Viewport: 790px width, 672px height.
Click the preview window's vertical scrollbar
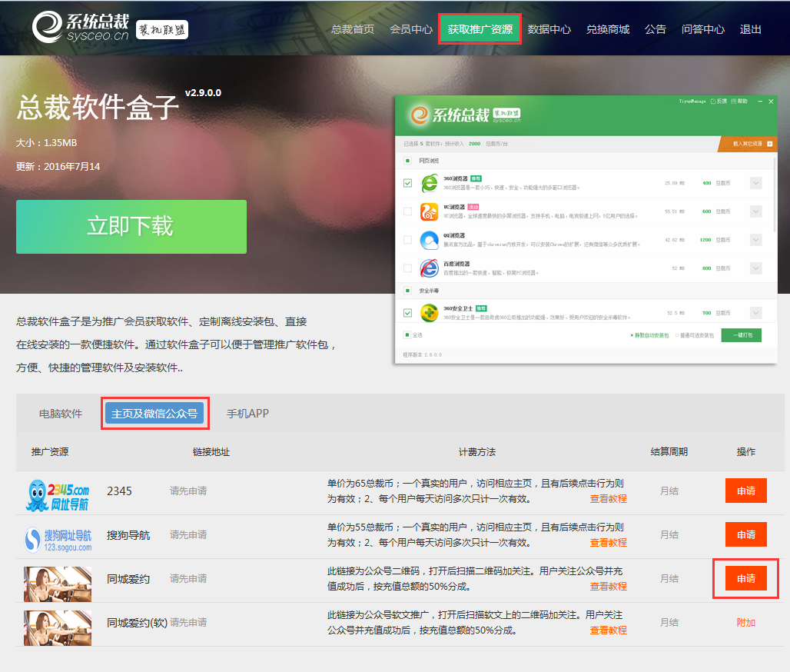click(775, 194)
